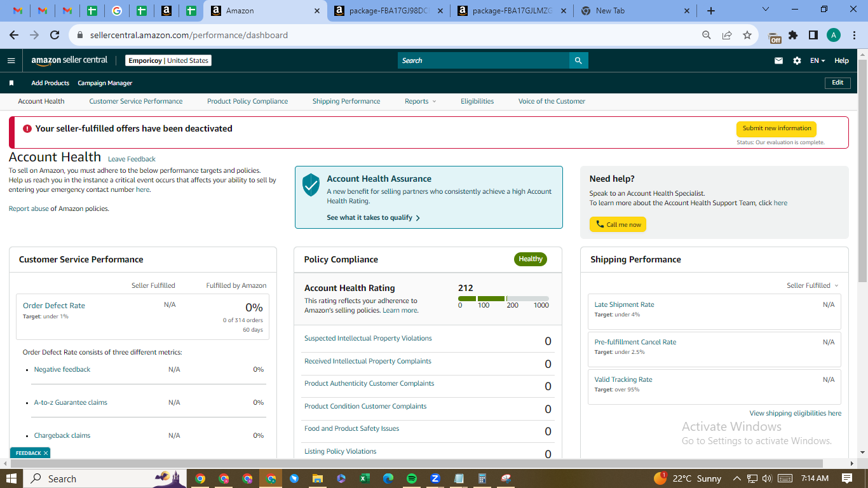This screenshot has width=868, height=488.
Task: Select the Account Health navigation tab
Action: click(41, 102)
